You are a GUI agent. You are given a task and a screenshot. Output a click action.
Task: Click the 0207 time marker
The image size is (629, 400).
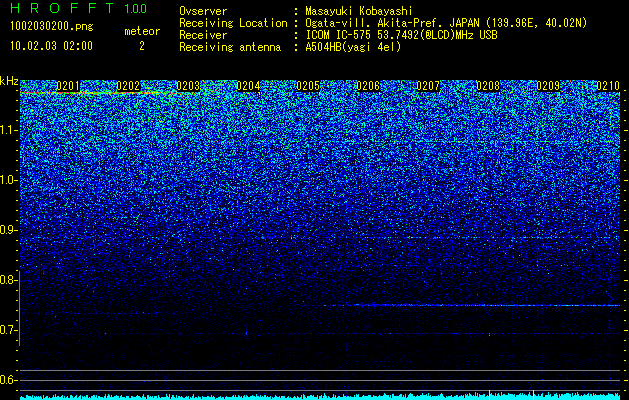428,86
